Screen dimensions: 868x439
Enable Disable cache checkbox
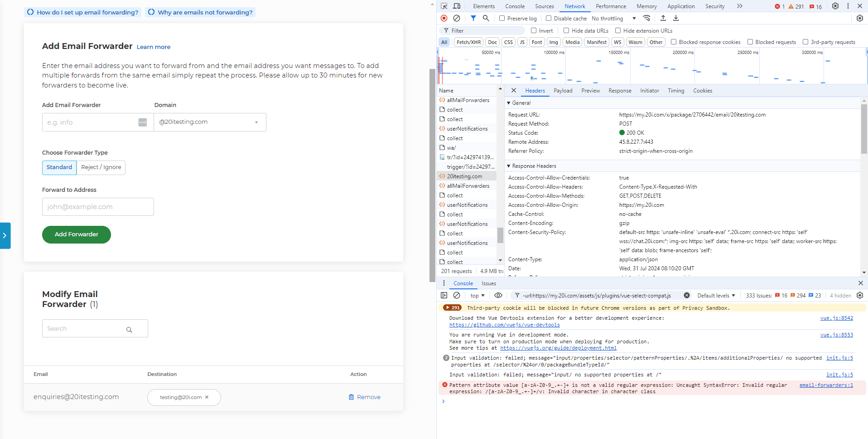(549, 18)
